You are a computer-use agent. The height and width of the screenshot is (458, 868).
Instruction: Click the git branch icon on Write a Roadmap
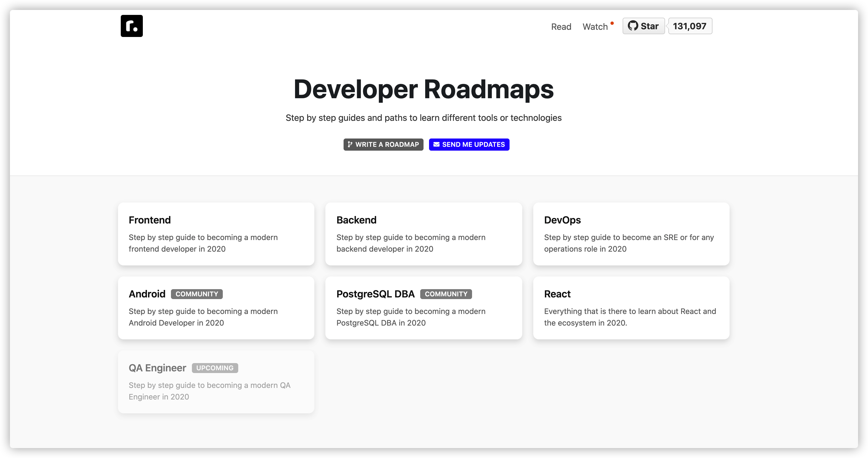[x=350, y=144]
